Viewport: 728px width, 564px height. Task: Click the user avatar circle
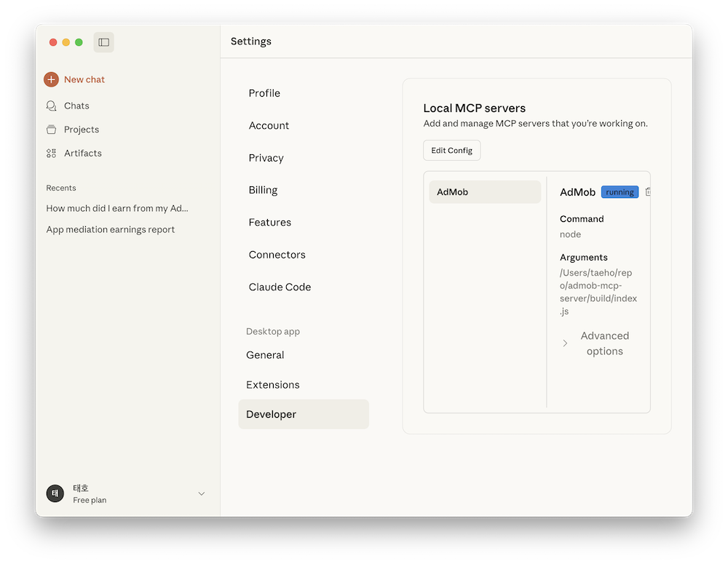click(55, 493)
